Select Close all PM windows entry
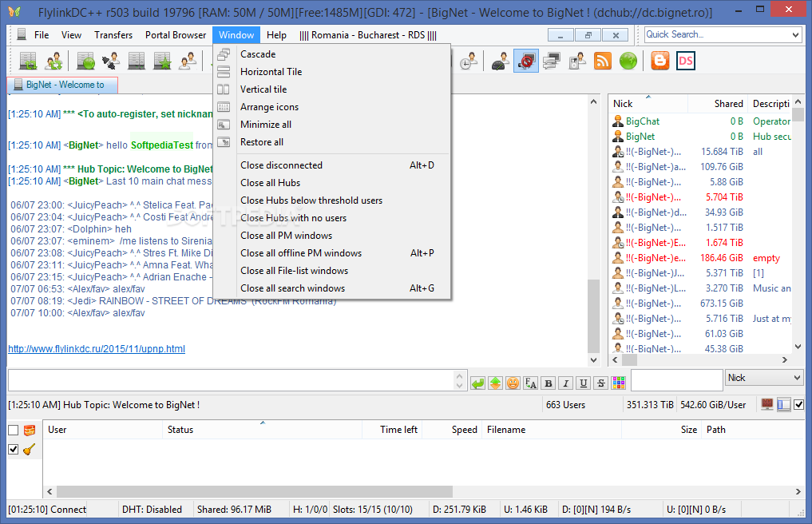This screenshot has width=812, height=524. tap(332, 236)
